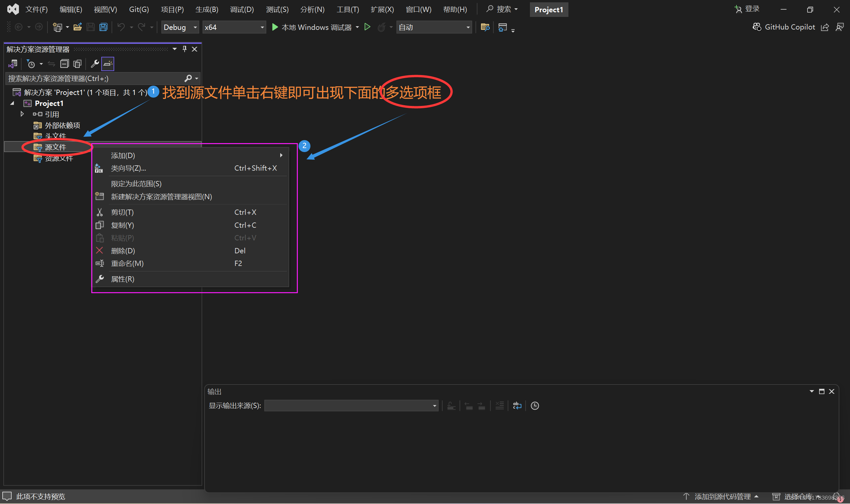Collapse all icon in Solution Explorer
The width and height of the screenshot is (850, 504).
click(64, 63)
